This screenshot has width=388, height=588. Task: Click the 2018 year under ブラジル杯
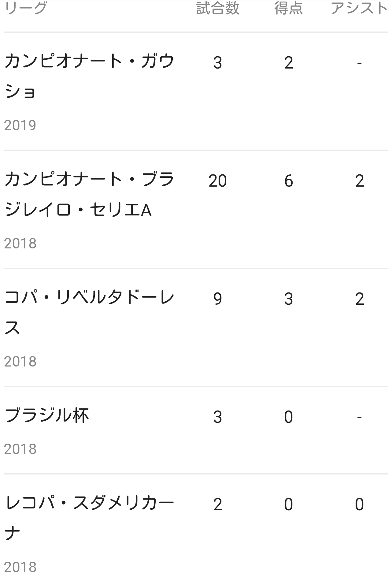coord(20,449)
